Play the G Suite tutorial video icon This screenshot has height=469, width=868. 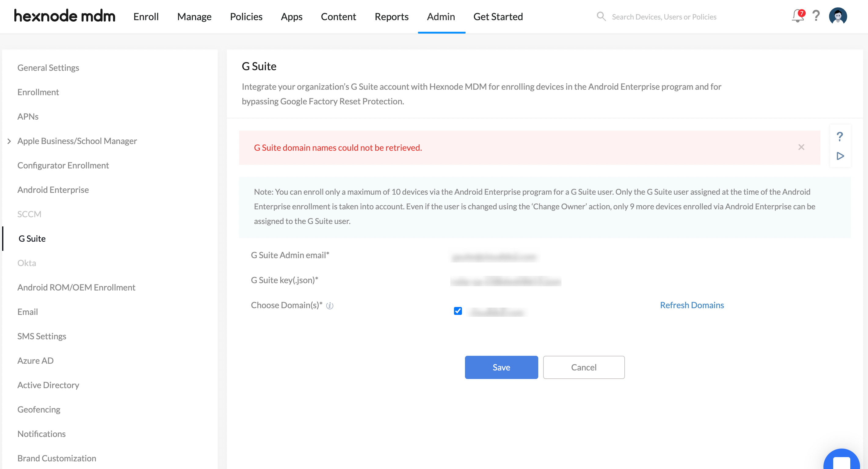pos(840,156)
